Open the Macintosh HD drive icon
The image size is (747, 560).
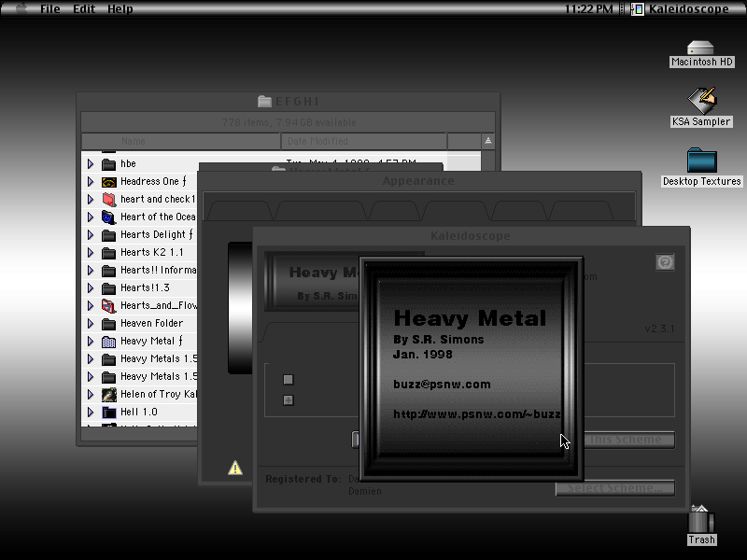coord(699,48)
